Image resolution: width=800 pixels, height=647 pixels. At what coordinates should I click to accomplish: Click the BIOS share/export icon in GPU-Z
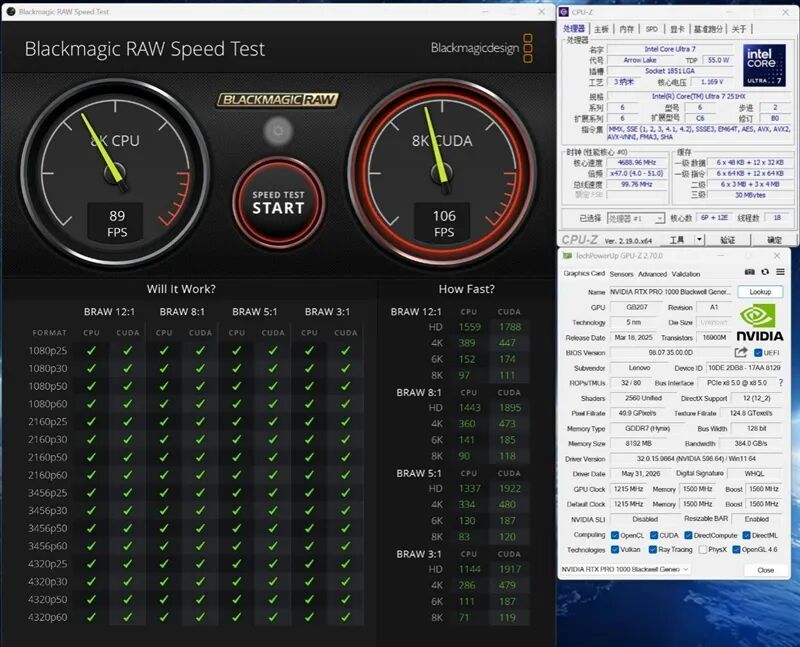coord(741,352)
